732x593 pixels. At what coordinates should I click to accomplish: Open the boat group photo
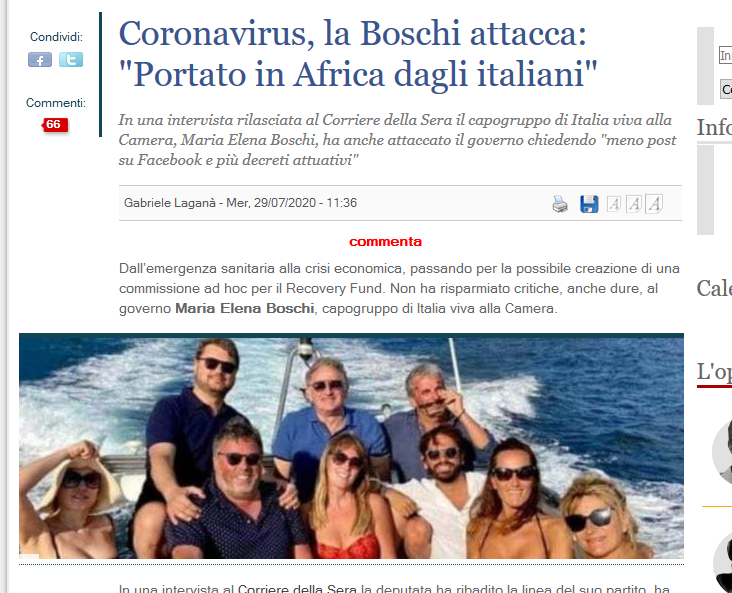click(x=352, y=448)
